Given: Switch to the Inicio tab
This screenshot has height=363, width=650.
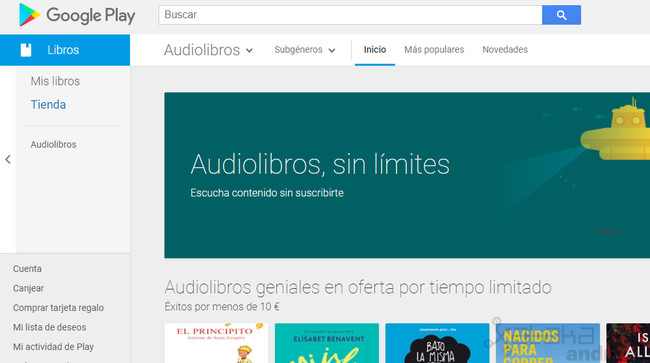Looking at the screenshot, I should [x=375, y=50].
